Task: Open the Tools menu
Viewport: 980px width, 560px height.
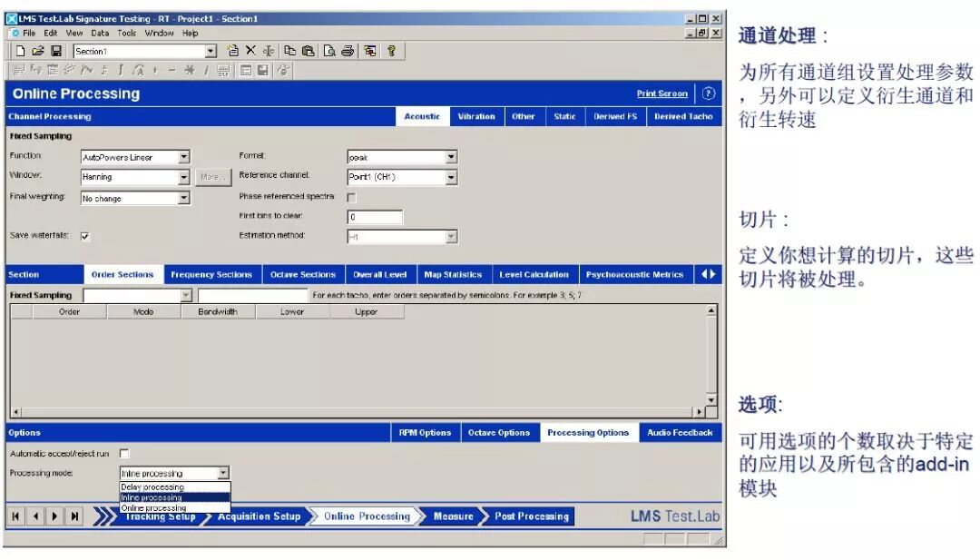Action: [x=126, y=33]
